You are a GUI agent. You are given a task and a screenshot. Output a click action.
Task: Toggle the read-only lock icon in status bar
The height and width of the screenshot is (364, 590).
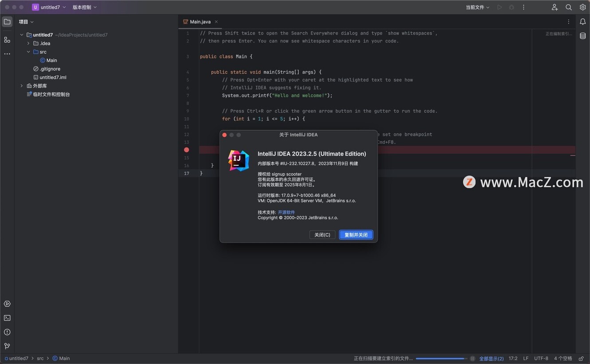[581, 359]
